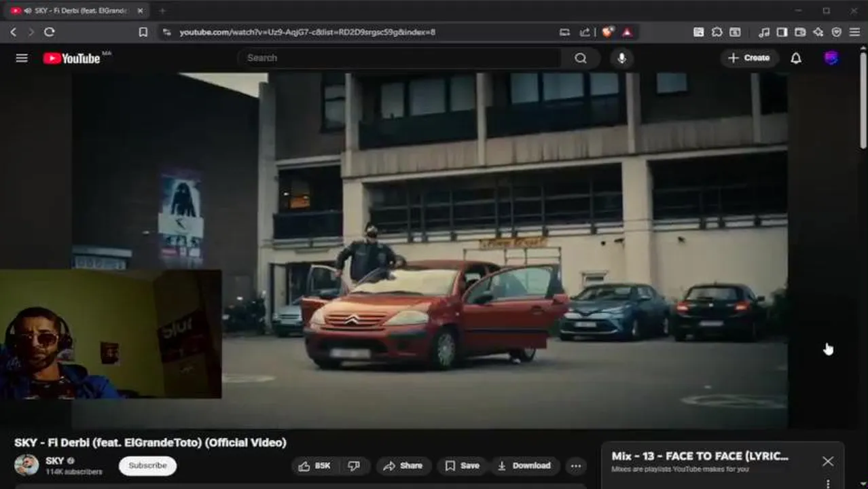Open the Brave wallet icon
Viewport: 868px width, 489px height.
(800, 32)
